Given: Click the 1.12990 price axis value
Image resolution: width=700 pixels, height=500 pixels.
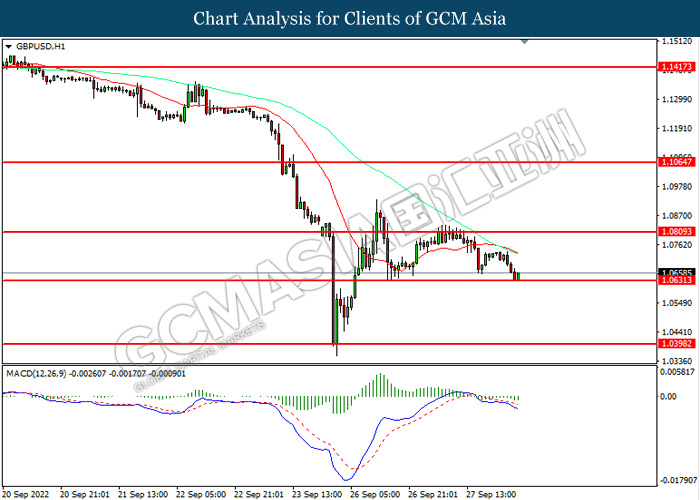Looking at the screenshot, I should coord(677,99).
